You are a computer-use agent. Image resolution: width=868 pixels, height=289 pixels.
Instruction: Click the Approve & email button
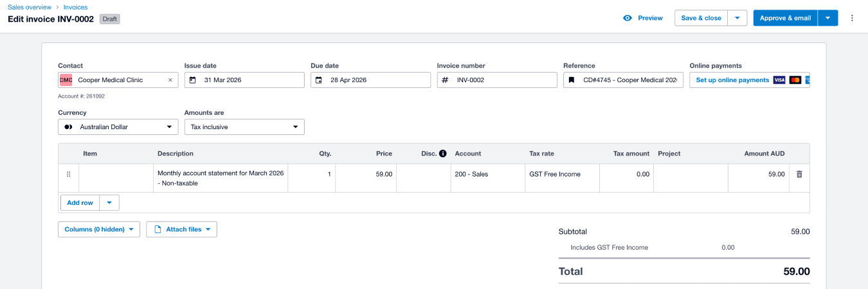tap(786, 18)
